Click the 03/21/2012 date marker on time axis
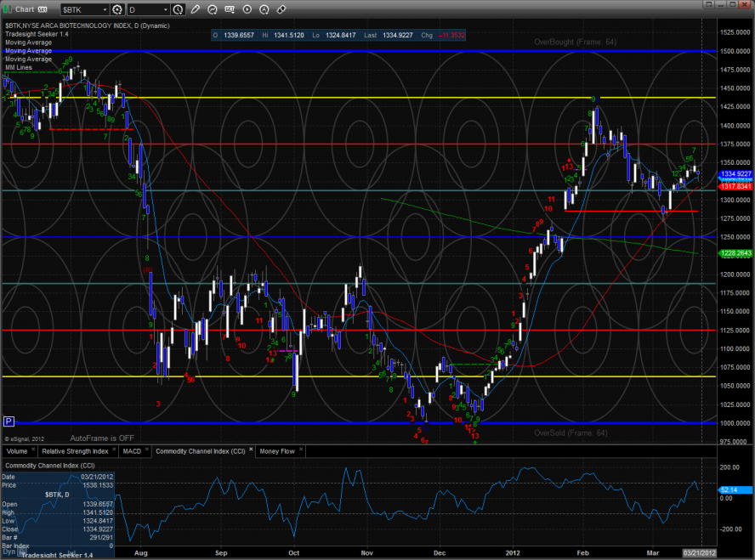This screenshot has height=560, width=755. pos(700,552)
